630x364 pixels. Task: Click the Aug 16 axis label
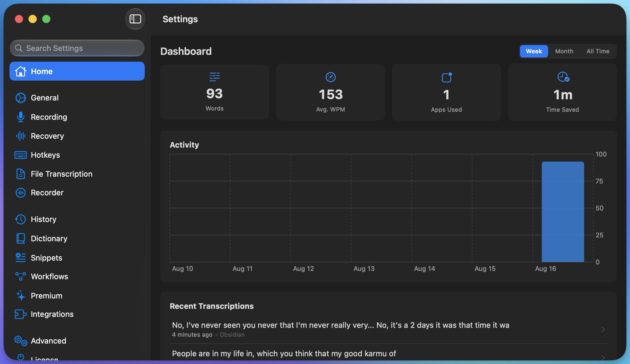(545, 269)
